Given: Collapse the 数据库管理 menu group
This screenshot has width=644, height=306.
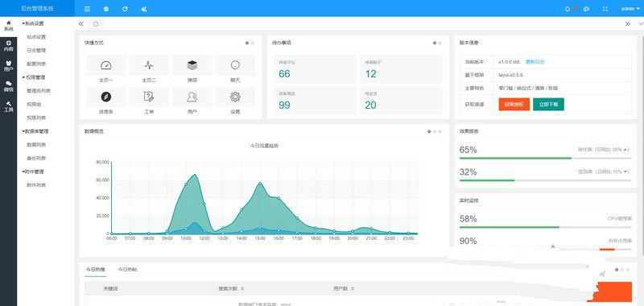Looking at the screenshot, I should (35, 131).
